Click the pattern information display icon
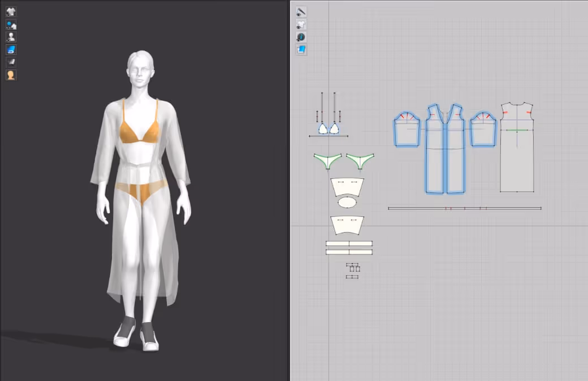This screenshot has height=381, width=588. 301,36
